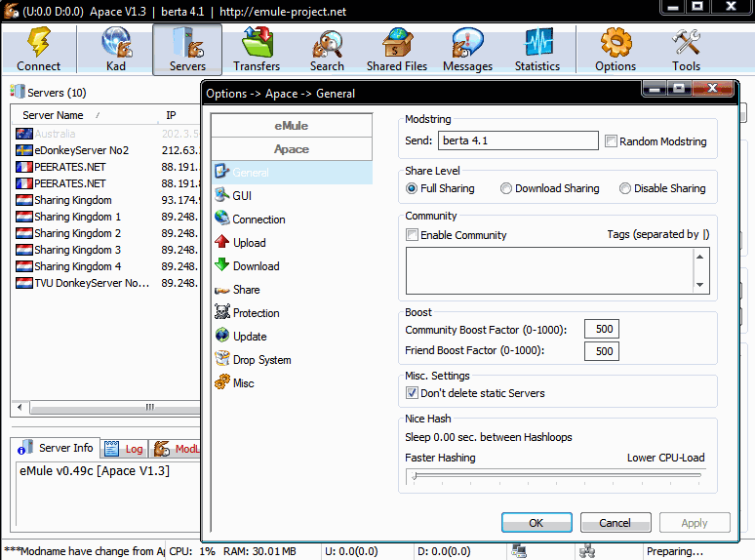The width and height of the screenshot is (755, 560).
Task: Select the Full Sharing radio button
Action: click(x=412, y=188)
